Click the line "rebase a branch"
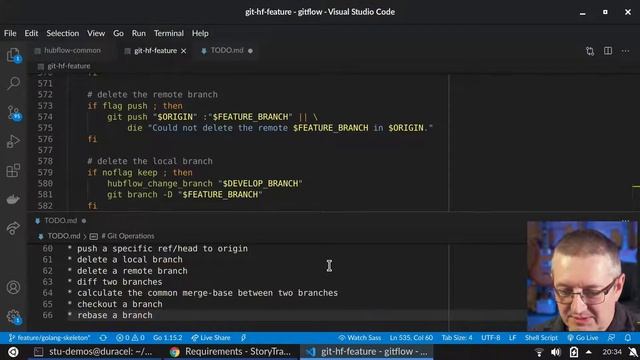The image size is (640, 360). 115,315
